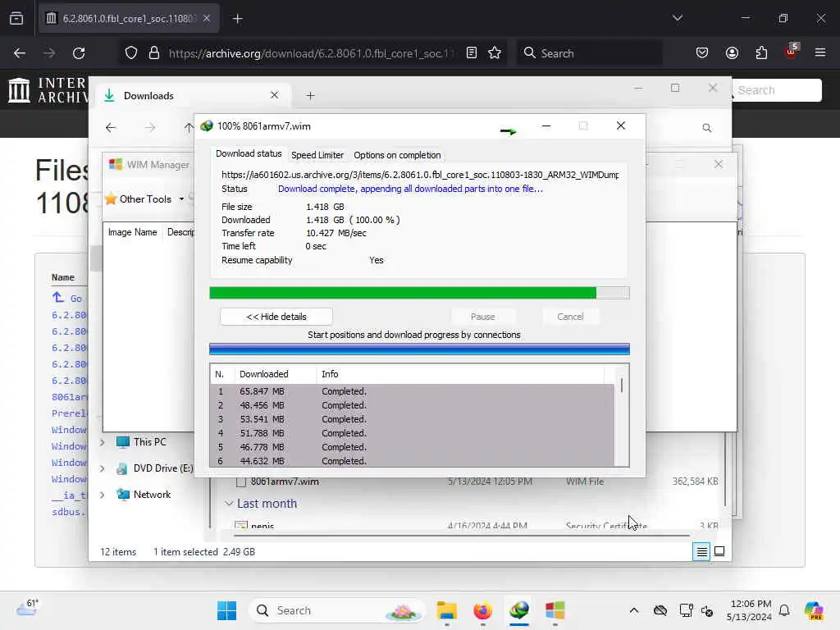The width and height of the screenshot is (840, 630).
Task: Cancel the 8061armv7.wim download
Action: coord(570,317)
